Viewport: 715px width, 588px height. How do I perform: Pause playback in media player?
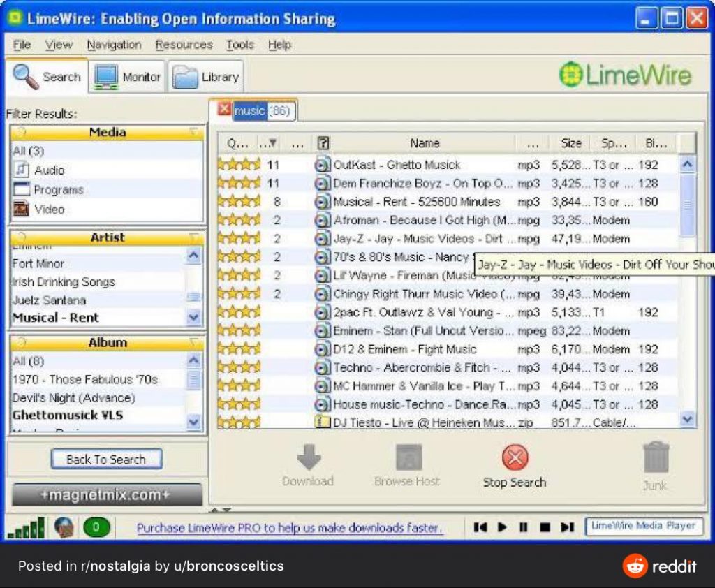523,527
